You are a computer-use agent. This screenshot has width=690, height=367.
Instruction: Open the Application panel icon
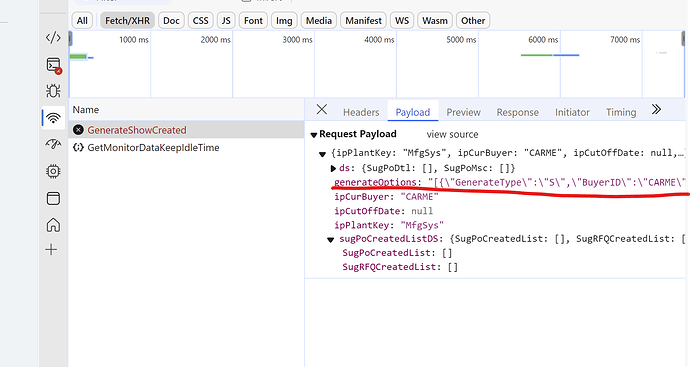[53, 198]
